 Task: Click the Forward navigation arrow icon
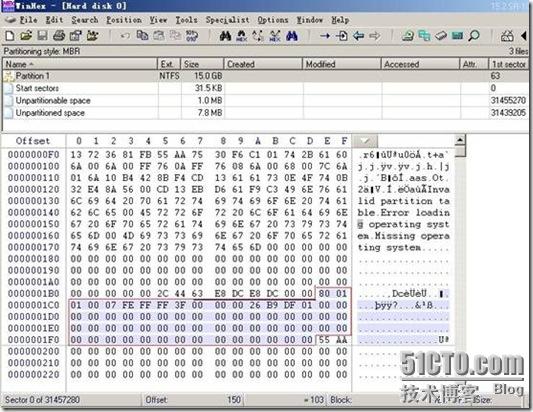(x=375, y=35)
